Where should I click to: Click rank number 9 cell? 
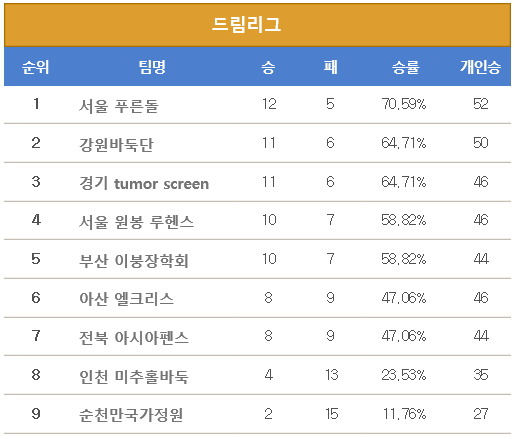coord(36,414)
